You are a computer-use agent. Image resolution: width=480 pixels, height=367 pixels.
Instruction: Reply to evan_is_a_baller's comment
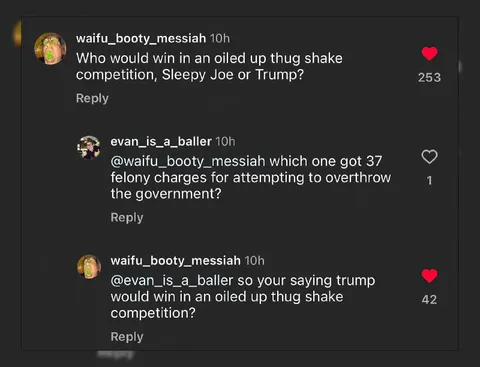click(x=127, y=218)
